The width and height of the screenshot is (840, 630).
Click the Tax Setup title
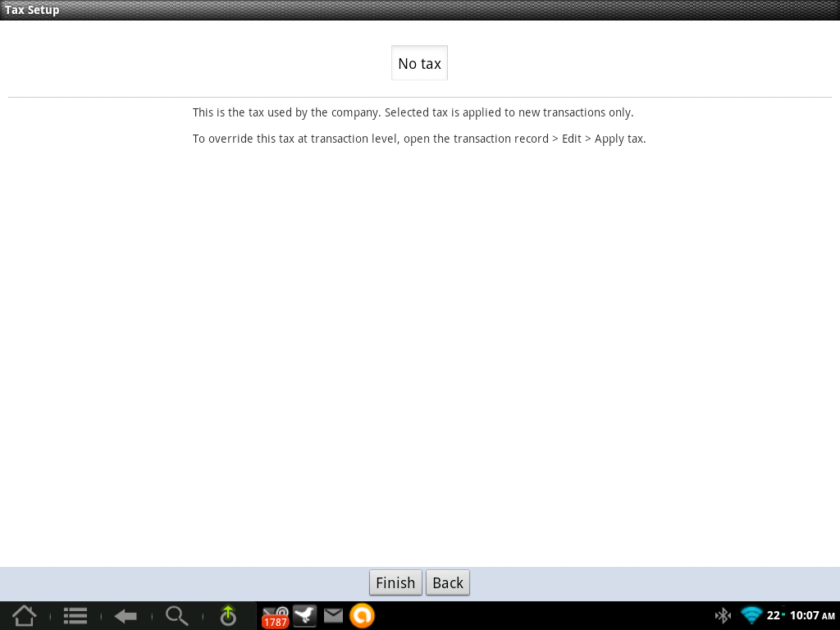[32, 10]
